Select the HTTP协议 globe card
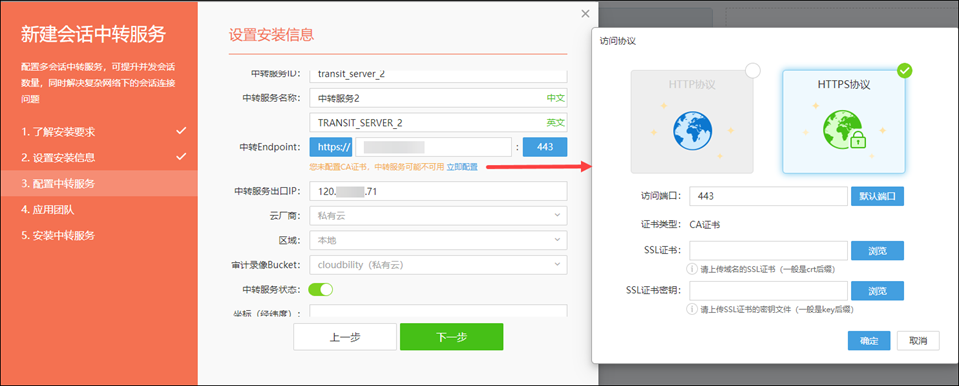 click(x=692, y=121)
